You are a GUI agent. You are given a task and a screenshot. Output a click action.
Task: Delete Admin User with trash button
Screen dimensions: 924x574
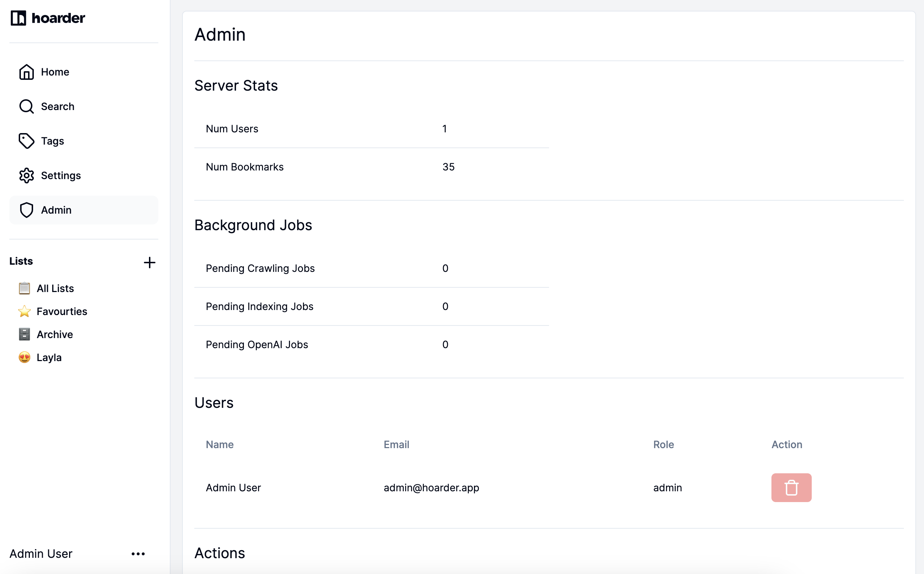point(791,487)
